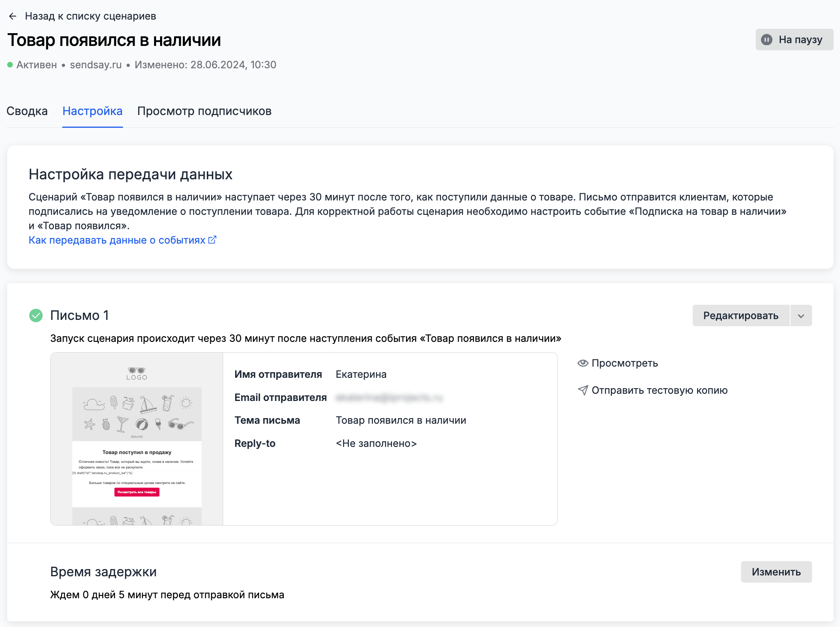Click the back arrow icon
The height and width of the screenshot is (627, 840).
(12, 16)
